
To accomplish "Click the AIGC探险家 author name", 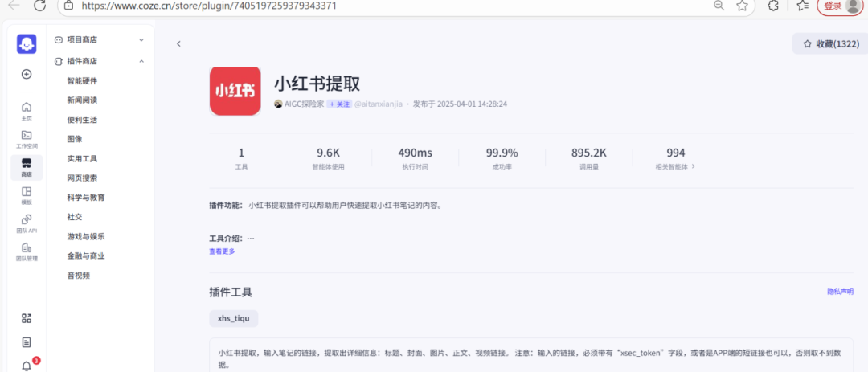I will point(304,104).
